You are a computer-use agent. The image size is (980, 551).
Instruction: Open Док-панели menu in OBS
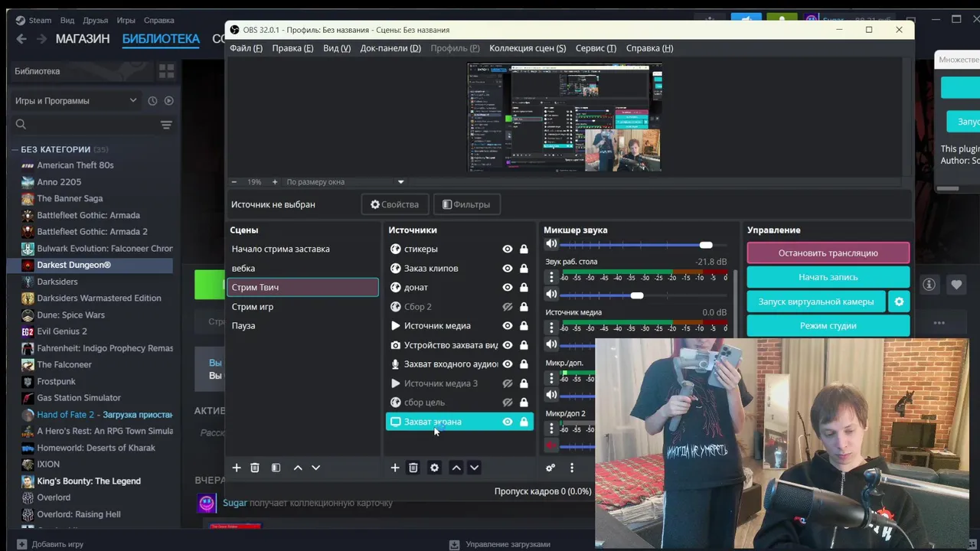[x=390, y=48]
